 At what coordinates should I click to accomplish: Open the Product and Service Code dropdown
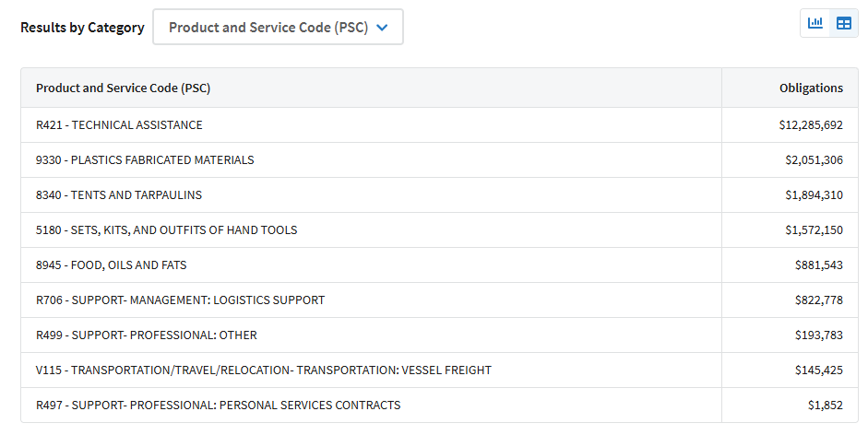278,27
